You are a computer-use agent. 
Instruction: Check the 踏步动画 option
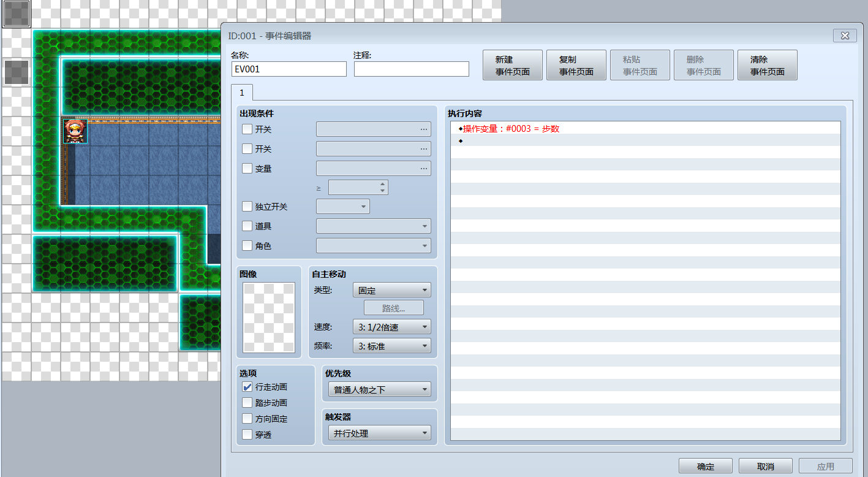click(x=247, y=403)
